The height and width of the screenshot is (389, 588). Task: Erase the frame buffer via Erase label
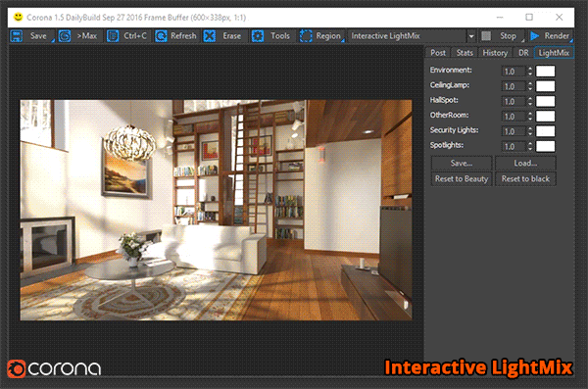point(231,36)
